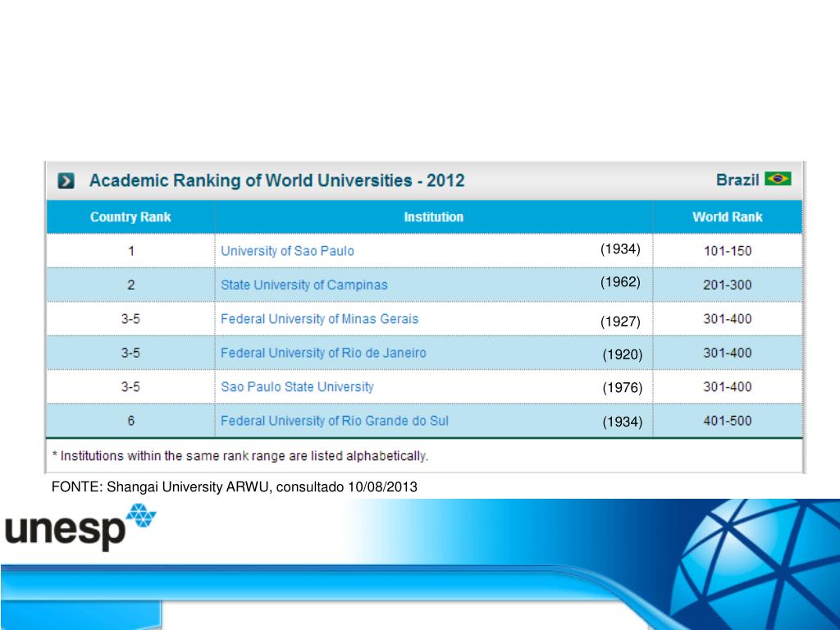Select 301-400 in the Minas Gerais row
The width and height of the screenshot is (840, 630).
point(728,319)
